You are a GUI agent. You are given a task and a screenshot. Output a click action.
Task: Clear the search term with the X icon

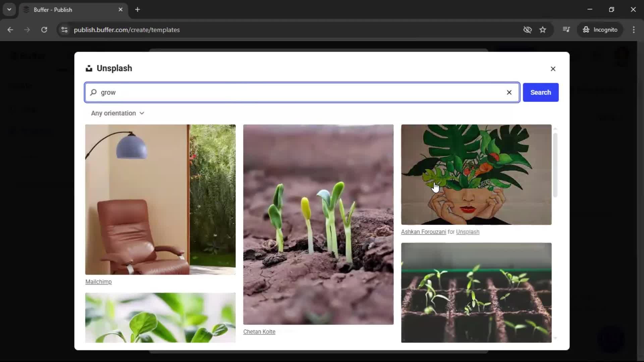coord(509,93)
